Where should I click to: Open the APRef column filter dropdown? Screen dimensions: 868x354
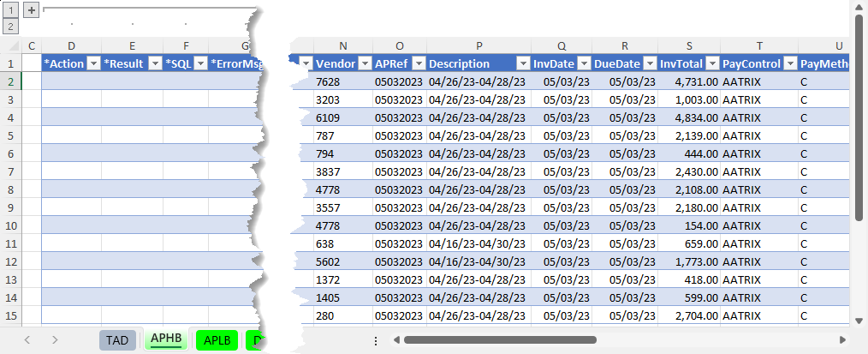(x=419, y=63)
